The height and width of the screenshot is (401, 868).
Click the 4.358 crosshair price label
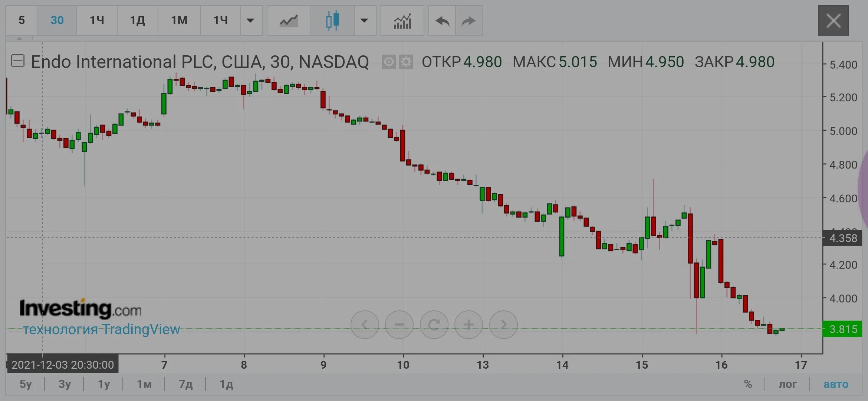(842, 238)
